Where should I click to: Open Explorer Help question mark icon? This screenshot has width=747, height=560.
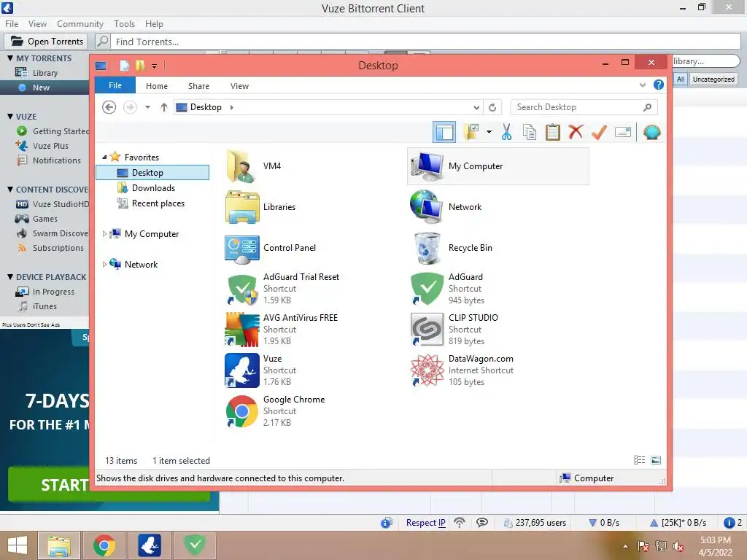659,85
